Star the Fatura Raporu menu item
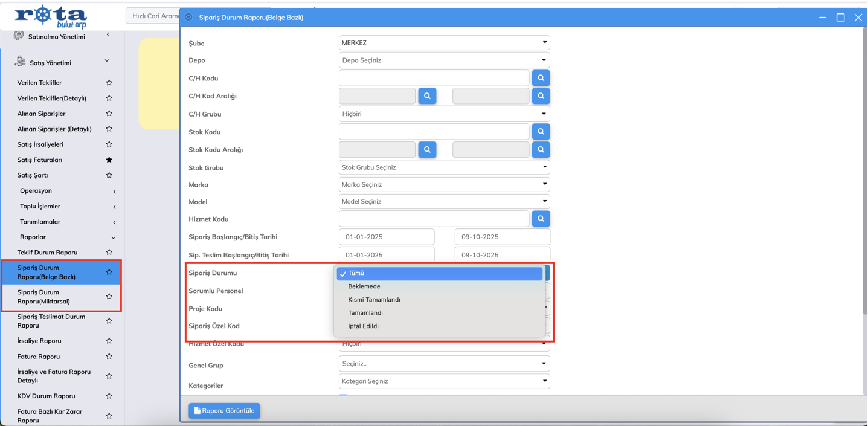Image resolution: width=868 pixels, height=426 pixels. point(109,357)
